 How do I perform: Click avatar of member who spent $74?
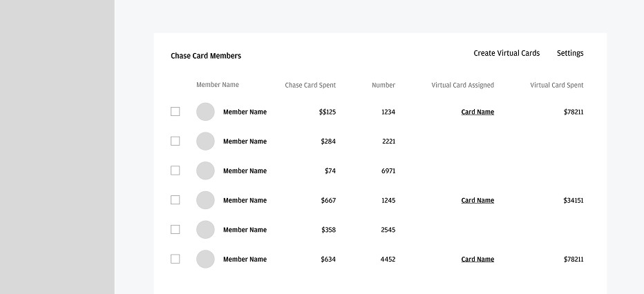(x=205, y=171)
